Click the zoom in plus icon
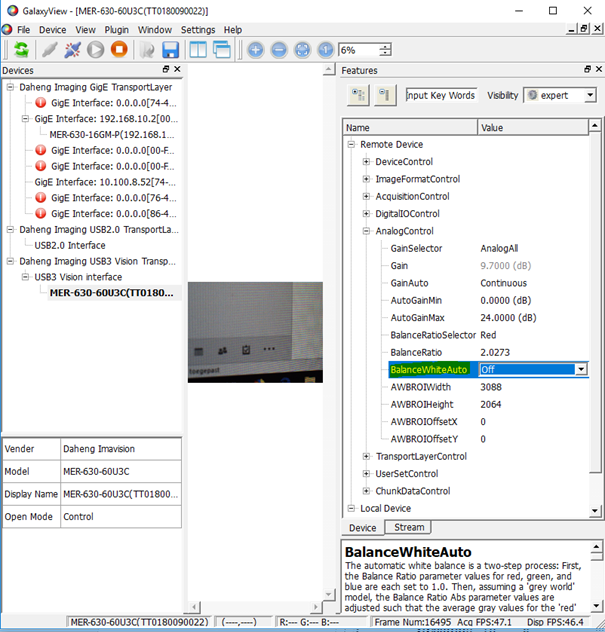 pos(255,49)
